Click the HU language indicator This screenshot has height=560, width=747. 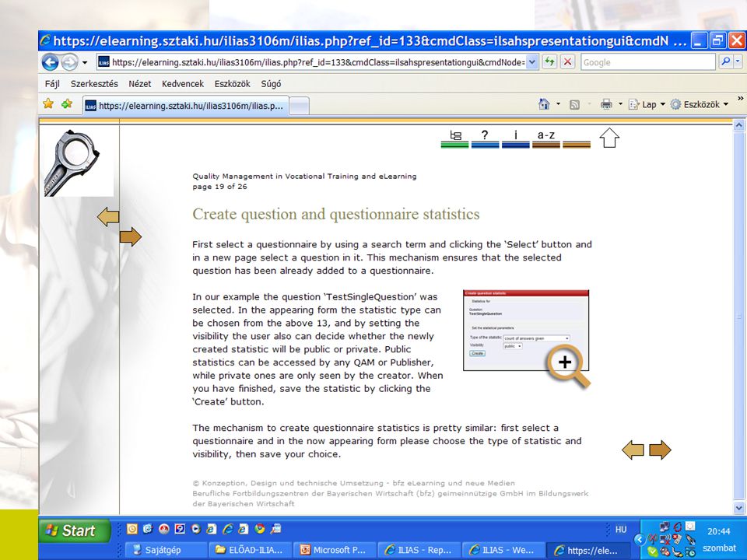coord(621,530)
